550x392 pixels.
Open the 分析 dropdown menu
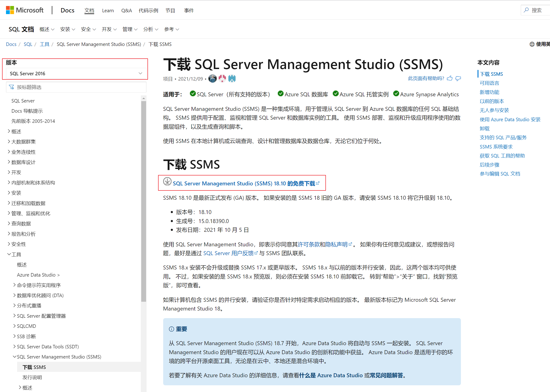point(151,29)
